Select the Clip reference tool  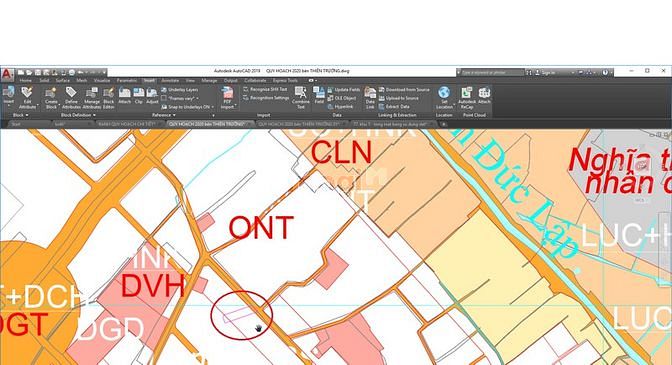pos(138,93)
